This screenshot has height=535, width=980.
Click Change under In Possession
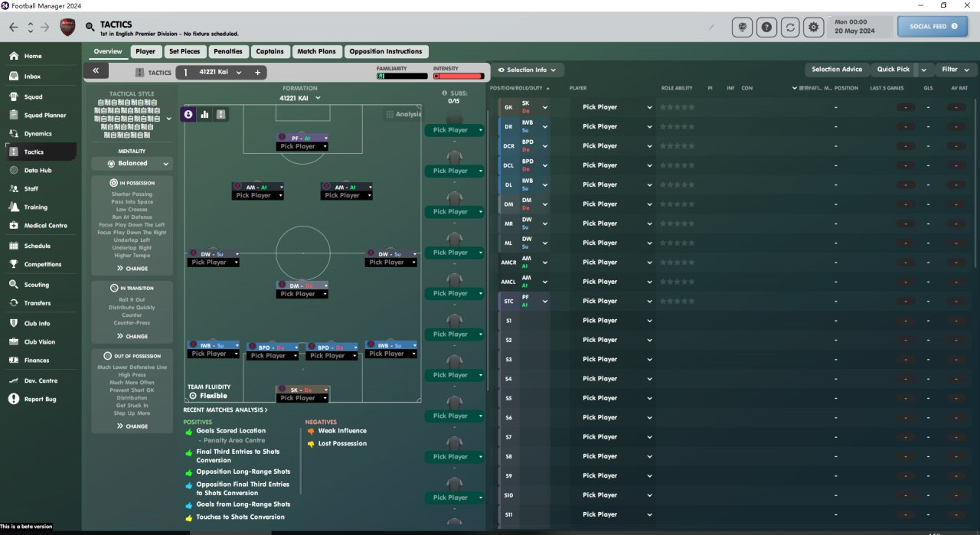click(132, 269)
